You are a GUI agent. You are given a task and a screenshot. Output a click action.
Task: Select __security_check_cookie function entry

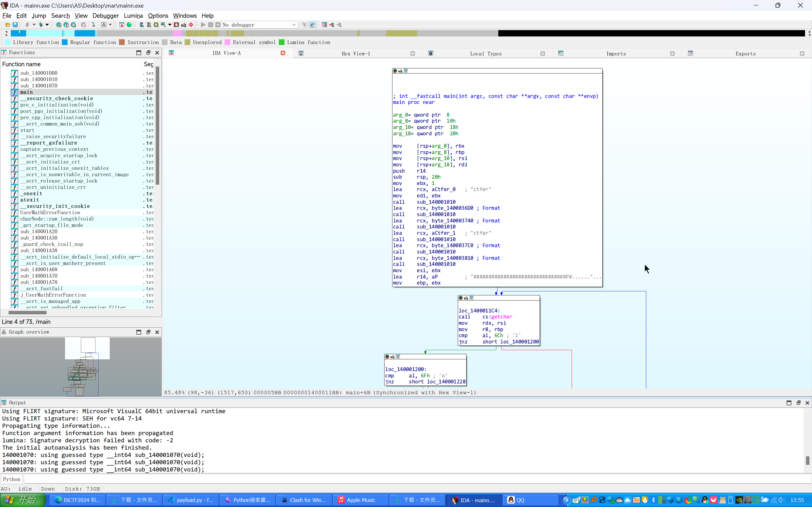(x=56, y=99)
